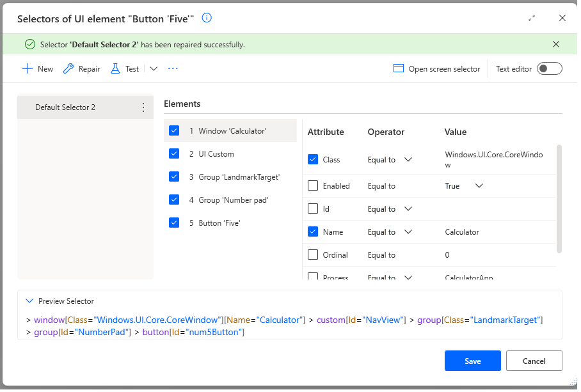Click the Repair toolbar label
The image size is (581, 392).
point(90,69)
